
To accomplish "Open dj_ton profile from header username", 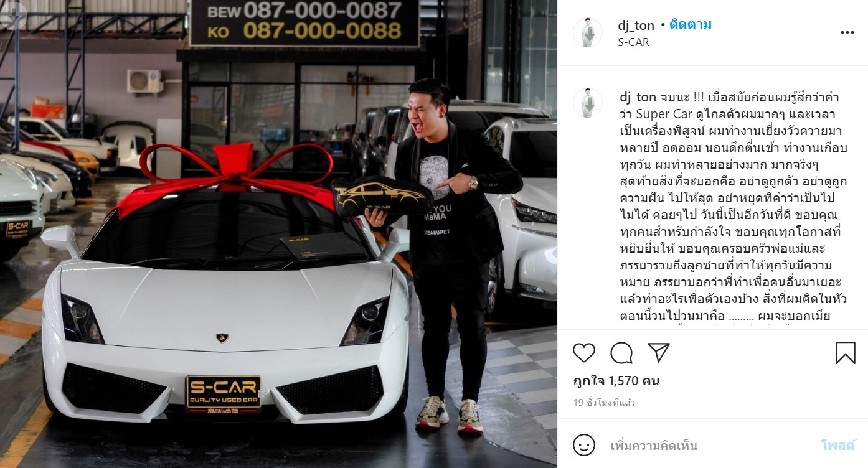I will (636, 26).
